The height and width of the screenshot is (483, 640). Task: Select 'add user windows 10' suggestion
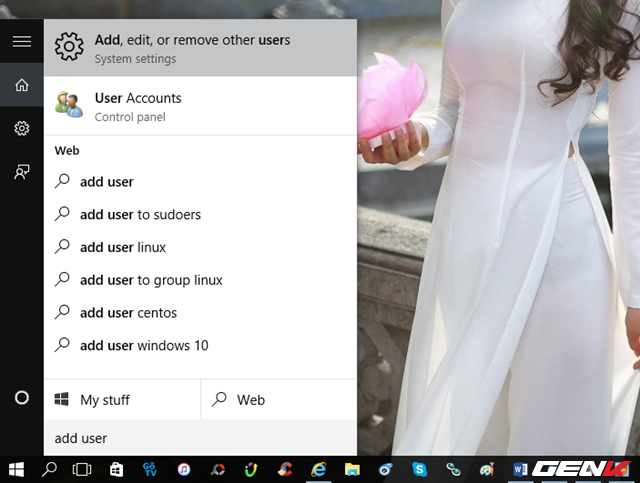pyautogui.click(x=200, y=345)
